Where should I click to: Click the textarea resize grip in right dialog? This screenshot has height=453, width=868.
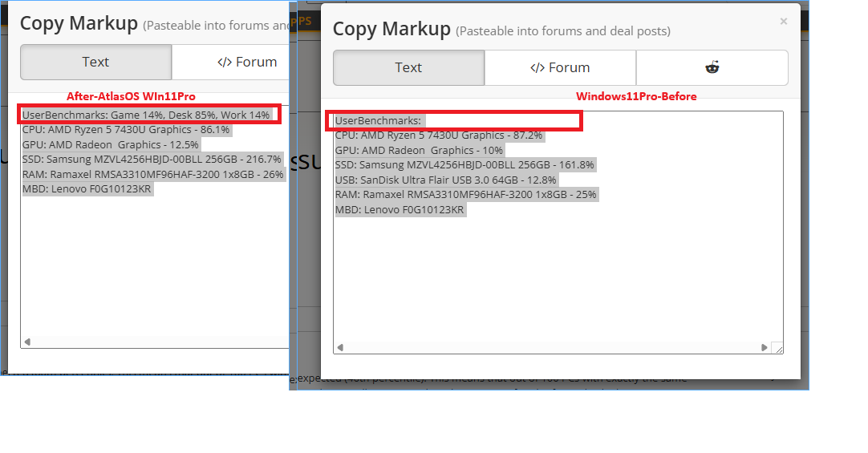(x=778, y=348)
